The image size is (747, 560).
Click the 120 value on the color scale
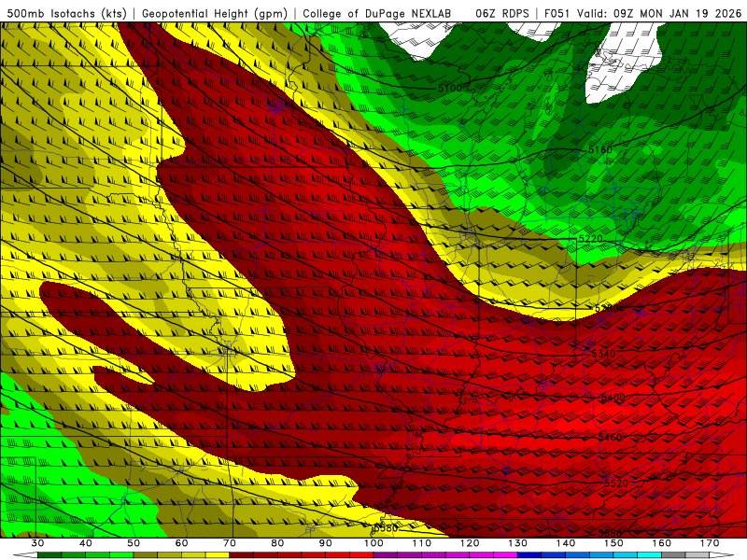[470, 543]
